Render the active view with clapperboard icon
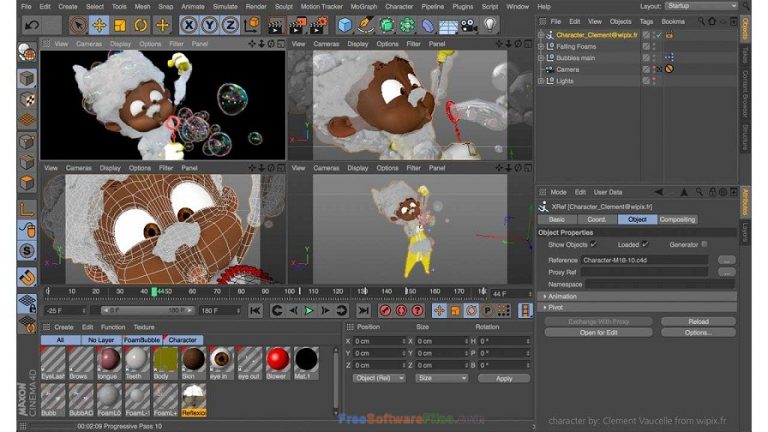 [276, 25]
